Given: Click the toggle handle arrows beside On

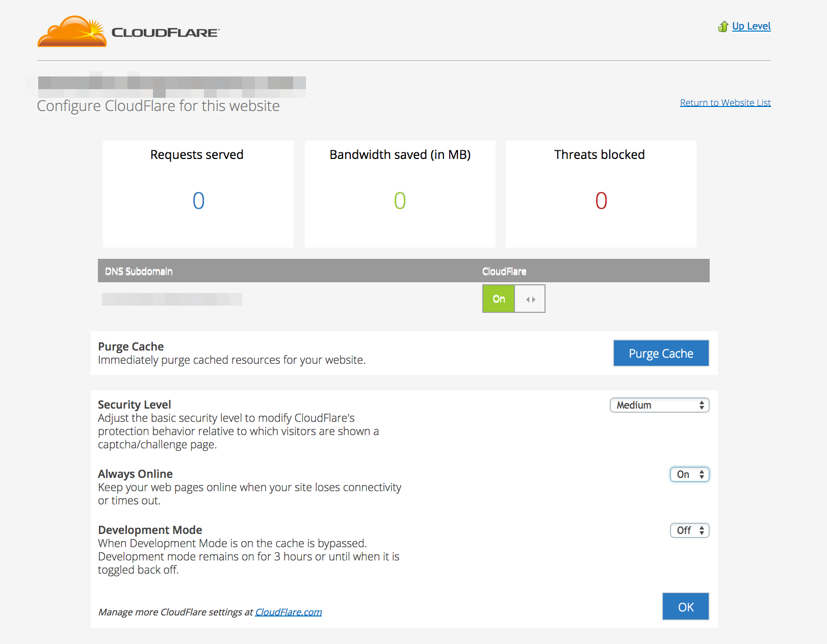Looking at the screenshot, I should (x=530, y=299).
